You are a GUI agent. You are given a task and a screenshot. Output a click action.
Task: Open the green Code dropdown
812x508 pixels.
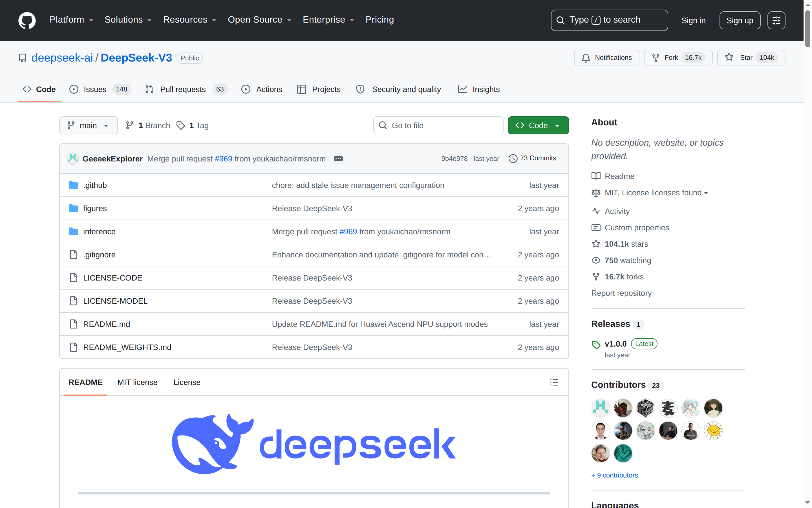coord(538,125)
